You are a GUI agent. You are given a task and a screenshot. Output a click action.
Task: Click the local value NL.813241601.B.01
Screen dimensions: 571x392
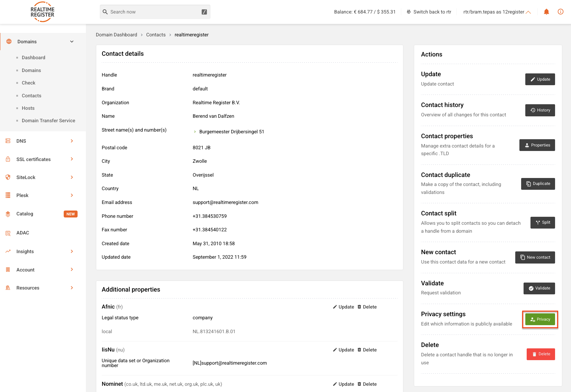pyautogui.click(x=214, y=331)
